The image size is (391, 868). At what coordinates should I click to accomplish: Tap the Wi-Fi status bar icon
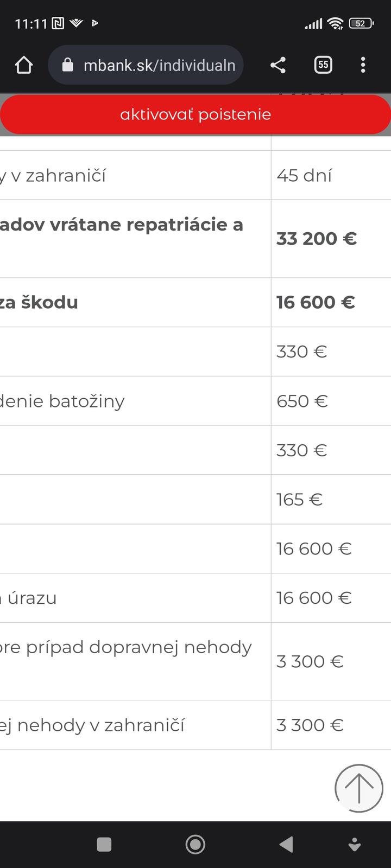[x=336, y=23]
